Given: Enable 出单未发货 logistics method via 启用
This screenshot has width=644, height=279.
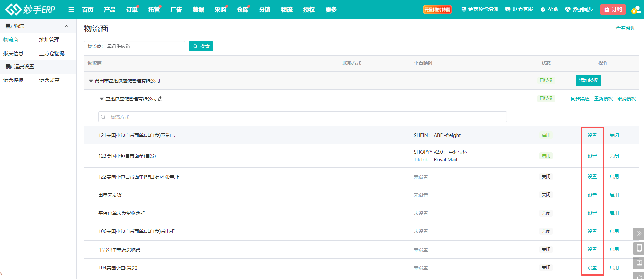Looking at the screenshot, I should [614, 195].
